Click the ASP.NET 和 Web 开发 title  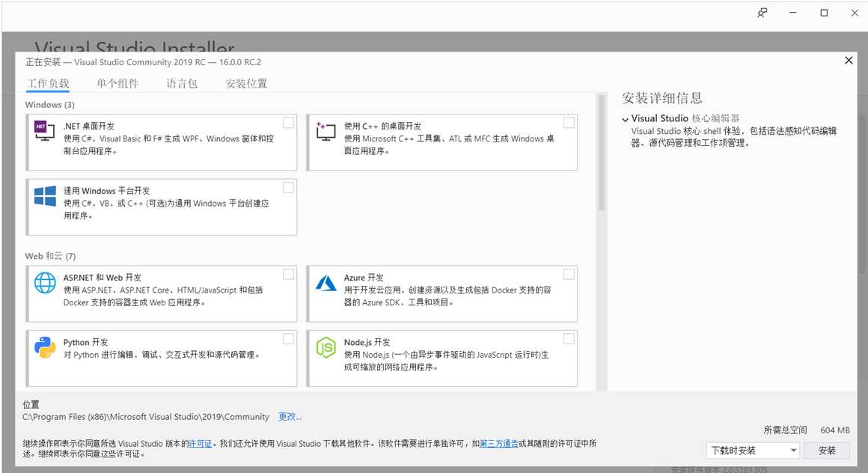pos(102,278)
